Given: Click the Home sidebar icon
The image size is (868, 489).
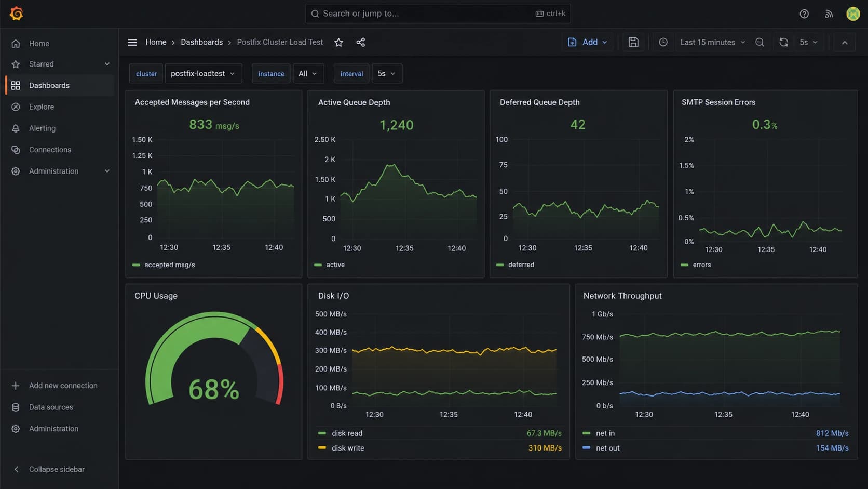Looking at the screenshot, I should [16, 44].
